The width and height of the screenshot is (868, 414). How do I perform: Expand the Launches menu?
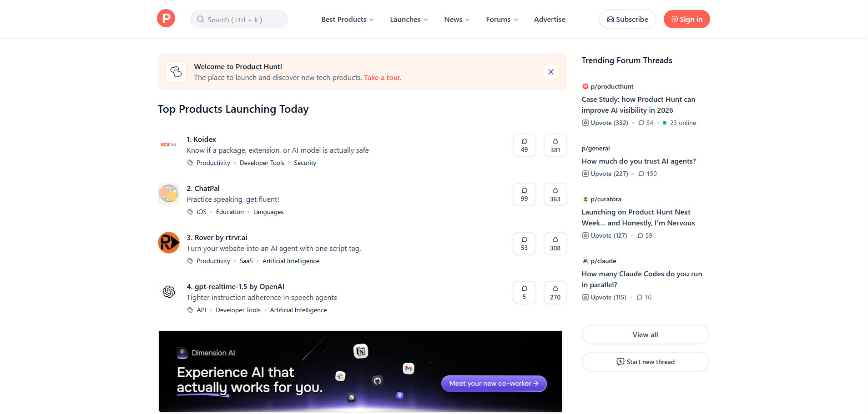409,19
